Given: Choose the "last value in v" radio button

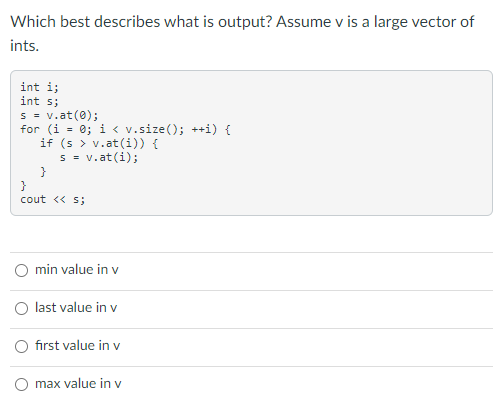Looking at the screenshot, I should pos(21,308).
